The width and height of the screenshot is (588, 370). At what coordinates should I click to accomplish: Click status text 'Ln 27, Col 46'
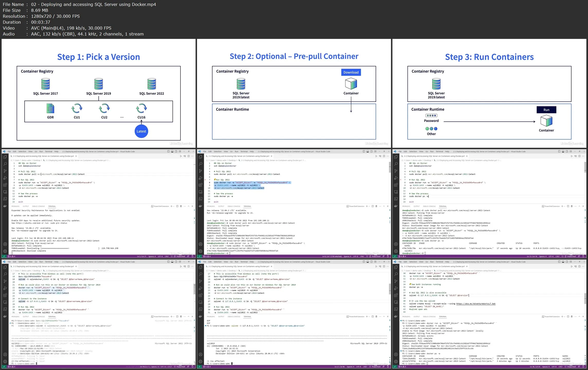click(x=339, y=367)
